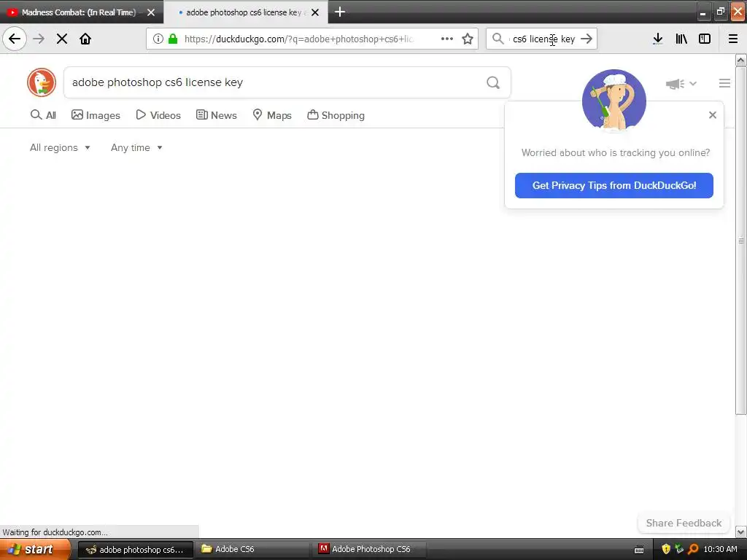Expand the Any time filter
The width and height of the screenshot is (747, 560).
coord(136,147)
